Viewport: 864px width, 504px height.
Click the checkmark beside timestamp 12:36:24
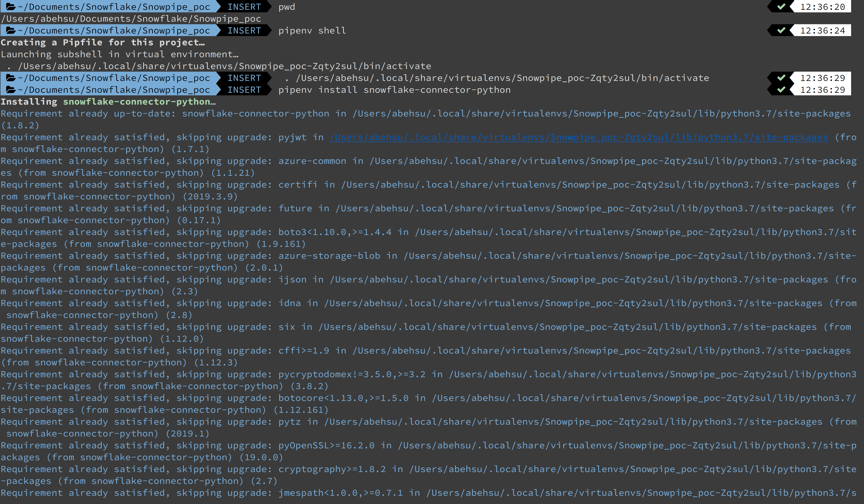[x=782, y=30]
